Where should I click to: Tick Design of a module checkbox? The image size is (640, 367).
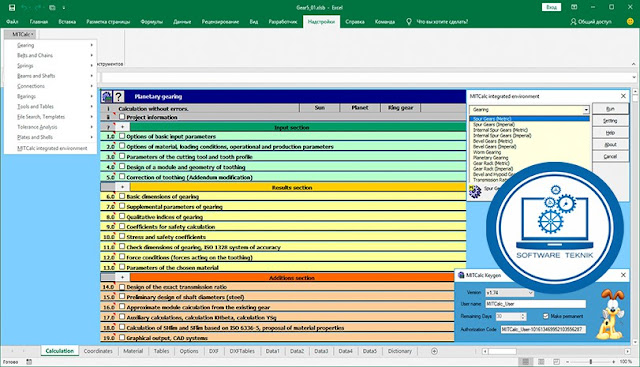122,167
